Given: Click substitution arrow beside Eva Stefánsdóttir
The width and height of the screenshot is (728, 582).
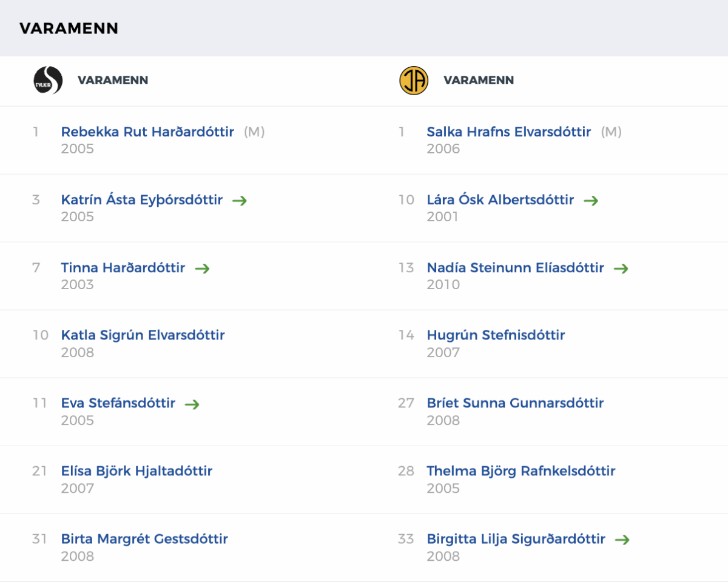Looking at the screenshot, I should (192, 404).
